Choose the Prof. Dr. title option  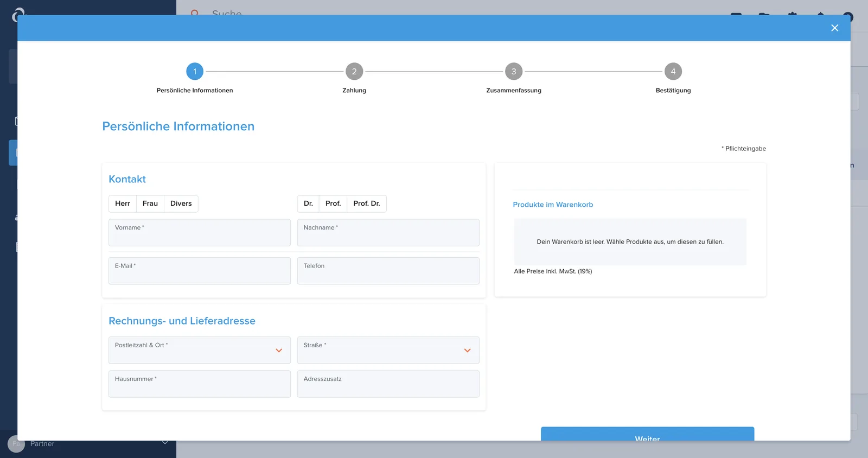tap(367, 203)
